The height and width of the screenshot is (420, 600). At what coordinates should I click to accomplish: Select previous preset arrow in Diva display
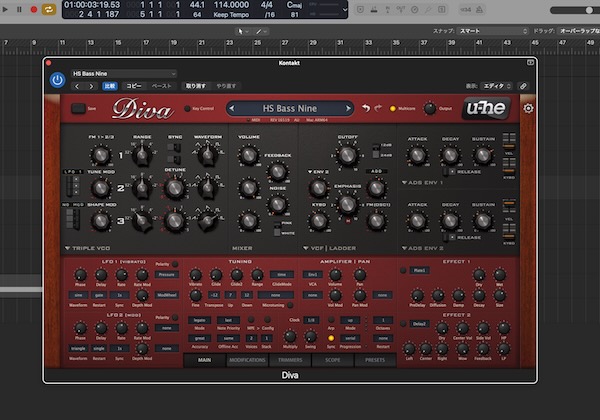[232, 108]
